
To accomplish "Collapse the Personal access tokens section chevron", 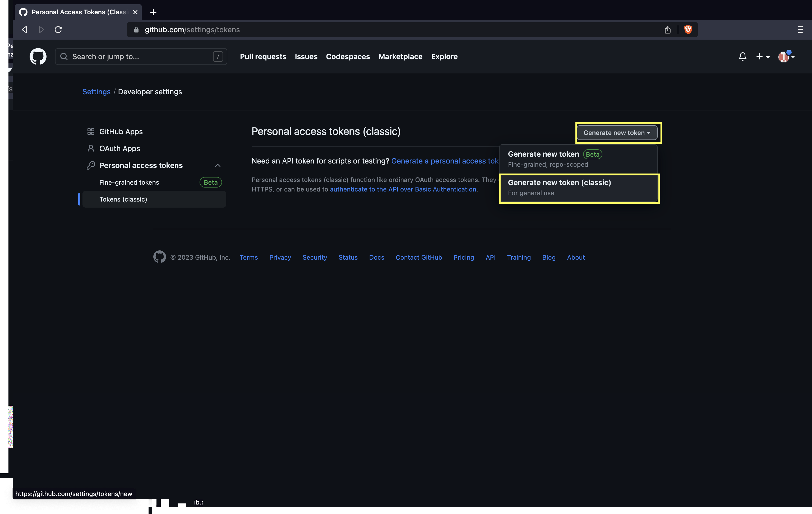I will 218,165.
